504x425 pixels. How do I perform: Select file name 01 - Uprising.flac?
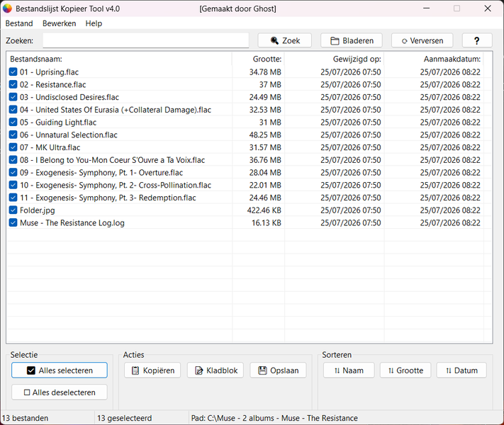tap(49, 72)
